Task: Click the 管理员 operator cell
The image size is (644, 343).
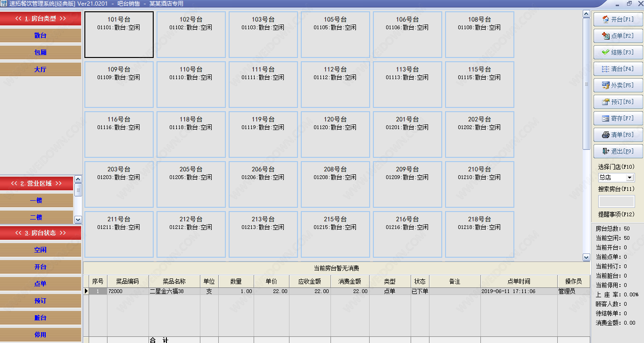Action: click(x=573, y=291)
